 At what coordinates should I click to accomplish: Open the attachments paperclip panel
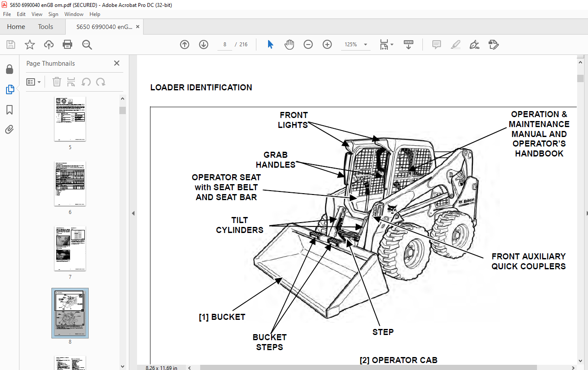(x=10, y=129)
